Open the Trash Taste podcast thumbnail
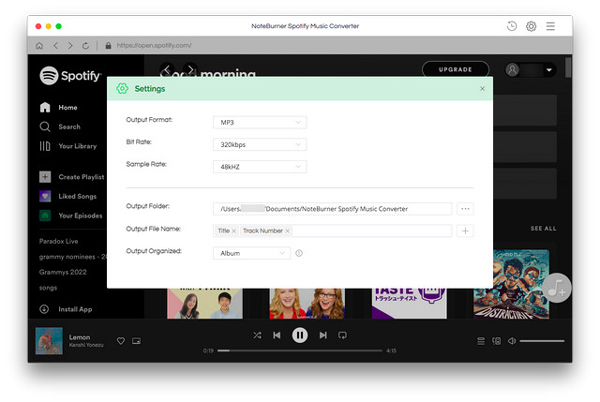 (x=409, y=303)
